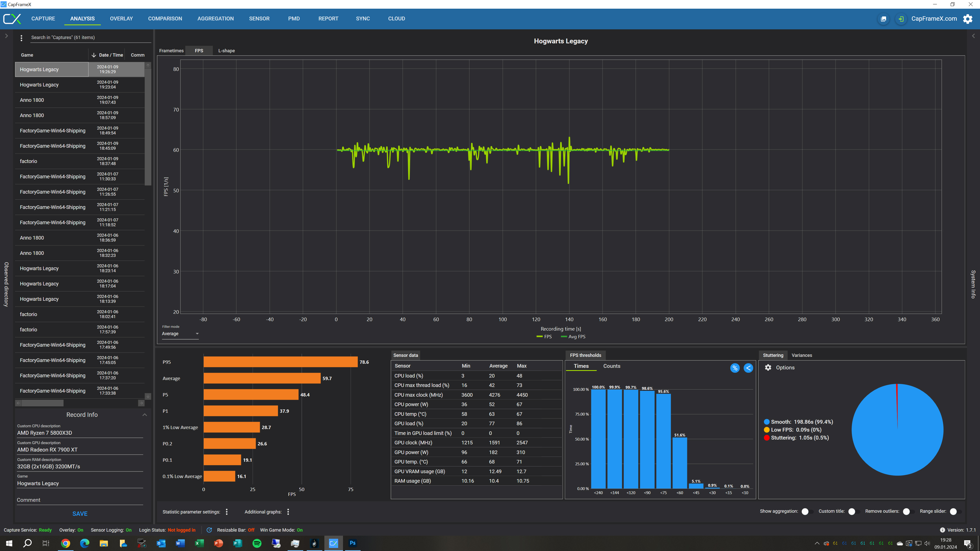Image resolution: width=980 pixels, height=551 pixels.
Task: Open the L-shape graph tab
Action: click(226, 51)
